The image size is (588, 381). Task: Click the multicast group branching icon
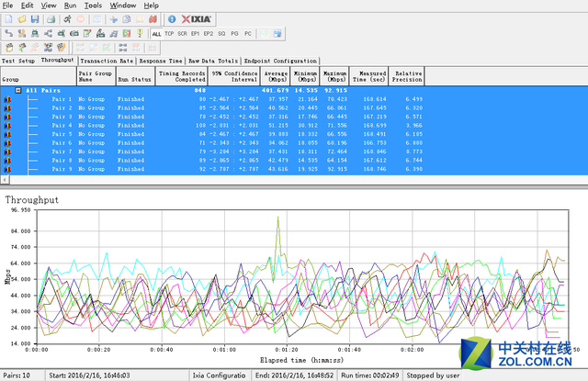(48, 33)
